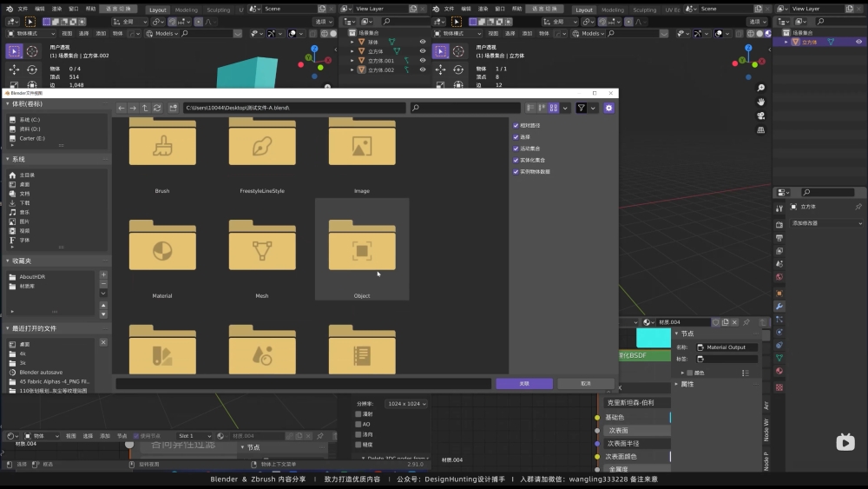
Task: Move bookmark down with the down arrow
Action: 103,314
